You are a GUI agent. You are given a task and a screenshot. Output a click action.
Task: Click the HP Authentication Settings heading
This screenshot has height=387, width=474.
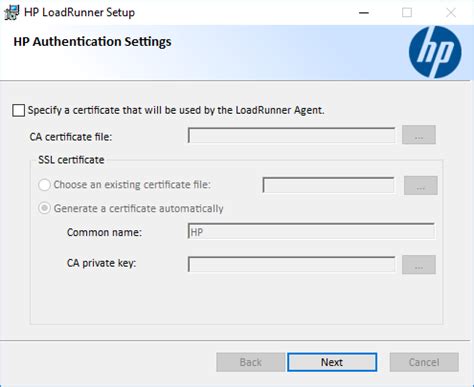click(92, 42)
